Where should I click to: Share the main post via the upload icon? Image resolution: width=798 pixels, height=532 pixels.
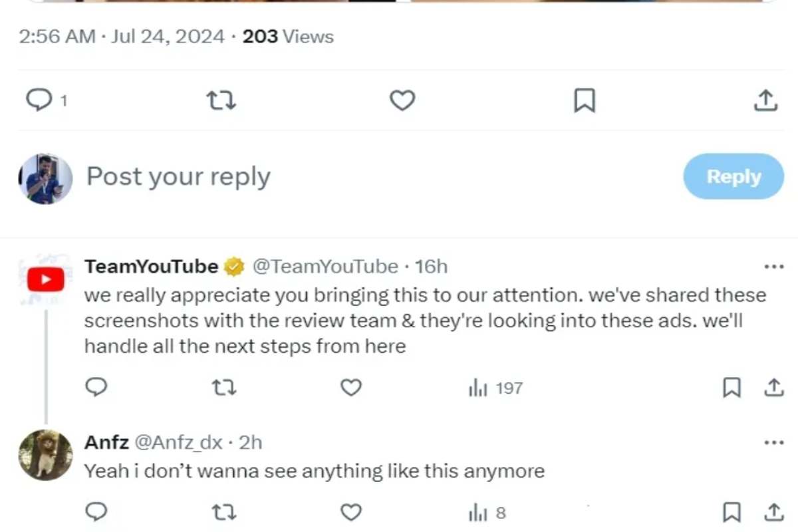[765, 100]
